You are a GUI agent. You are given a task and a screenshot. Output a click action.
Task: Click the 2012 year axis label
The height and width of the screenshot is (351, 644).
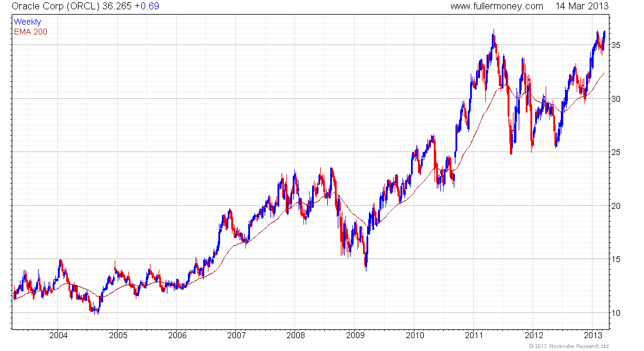tap(533, 335)
